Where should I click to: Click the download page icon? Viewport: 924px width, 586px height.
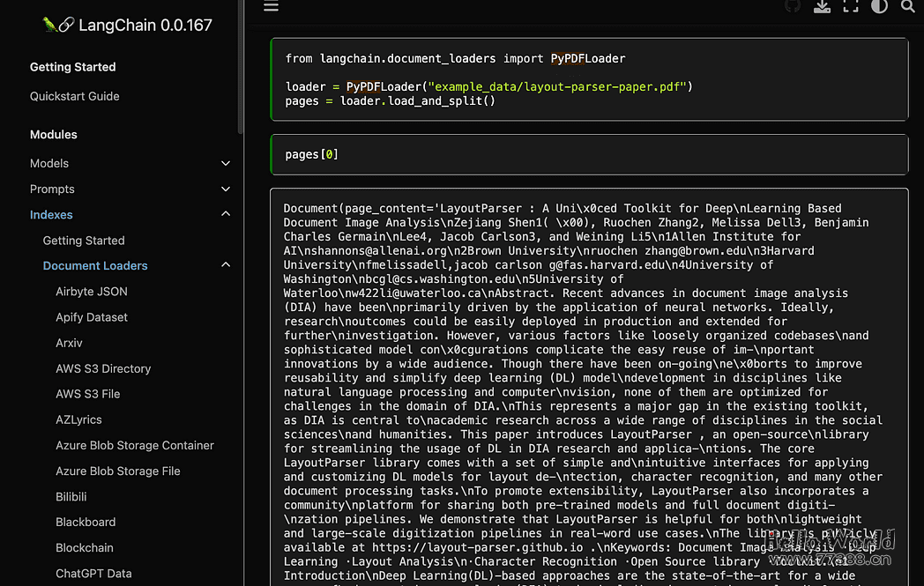click(822, 6)
